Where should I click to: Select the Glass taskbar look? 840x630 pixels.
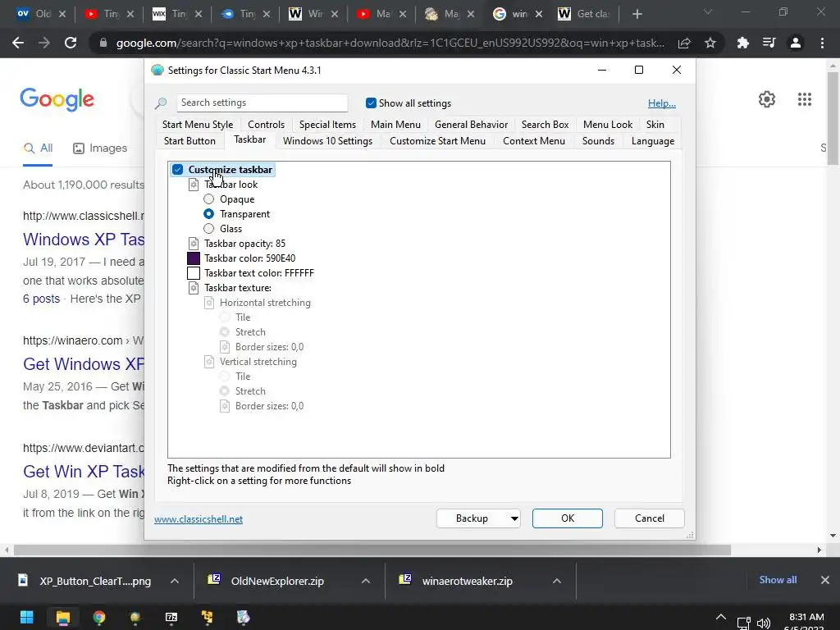coord(209,229)
